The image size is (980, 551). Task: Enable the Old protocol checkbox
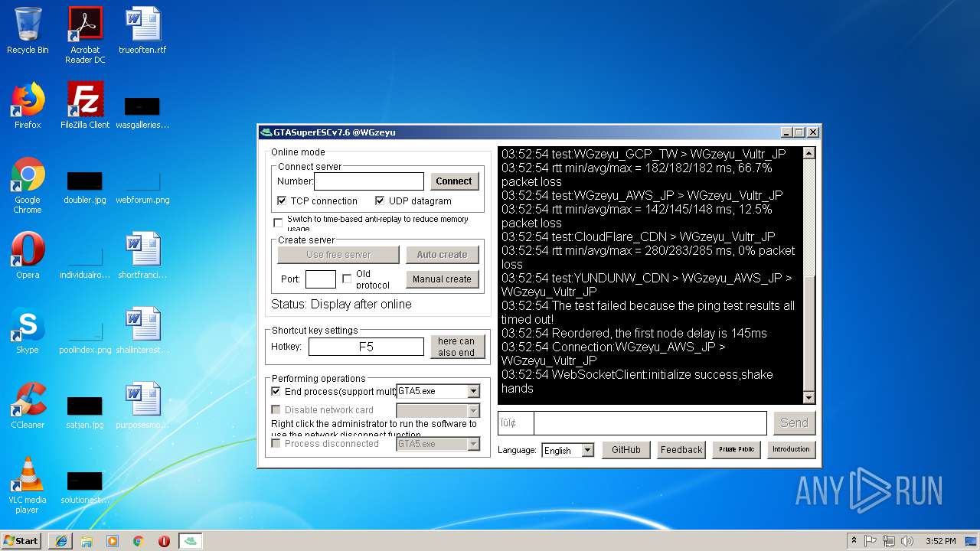(347, 279)
